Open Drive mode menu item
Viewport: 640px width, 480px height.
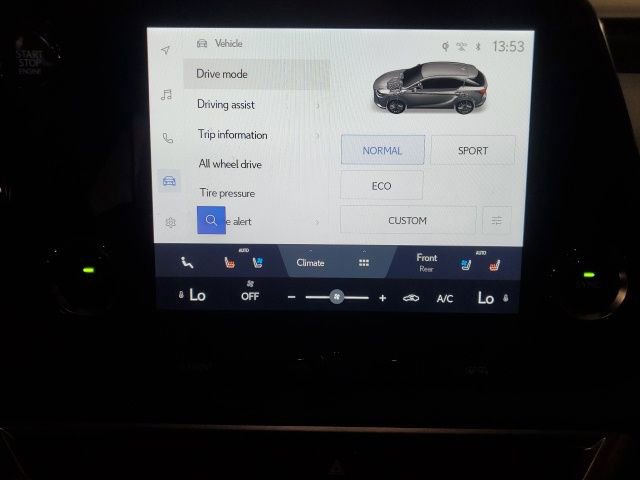[256, 74]
